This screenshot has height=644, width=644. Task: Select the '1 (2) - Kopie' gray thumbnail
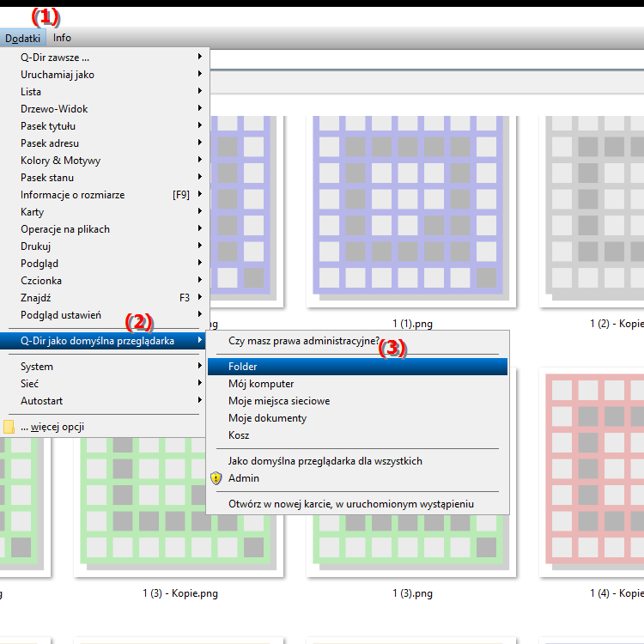click(x=592, y=211)
